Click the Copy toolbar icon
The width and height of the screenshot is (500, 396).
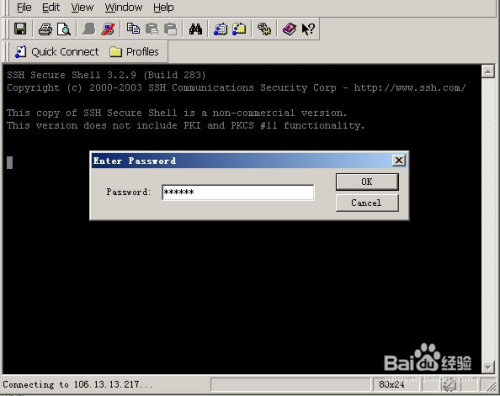click(x=133, y=29)
